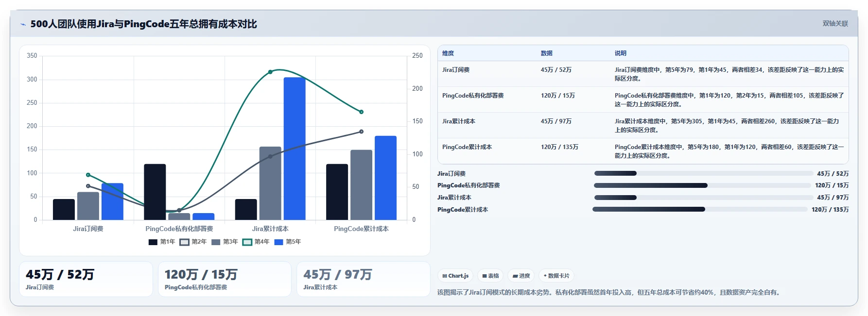Click the green line point above Jira订阅费
The width and height of the screenshot is (868, 316).
[88, 175]
